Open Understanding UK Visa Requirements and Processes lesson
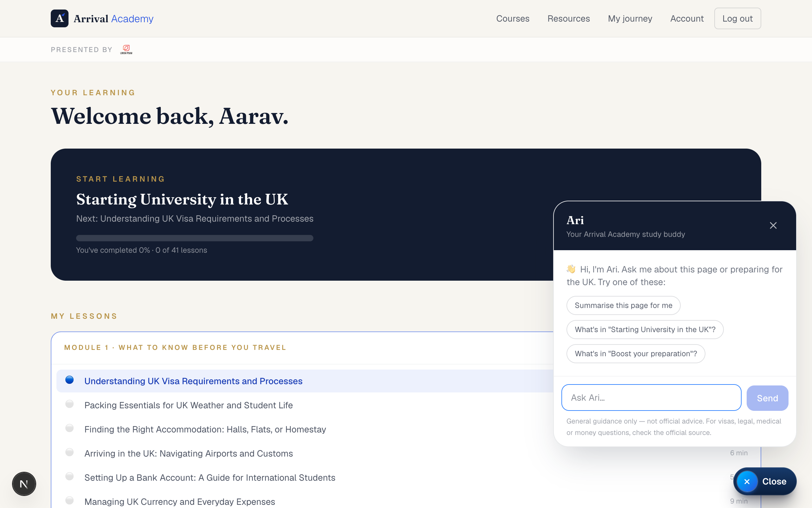 pyautogui.click(x=193, y=381)
